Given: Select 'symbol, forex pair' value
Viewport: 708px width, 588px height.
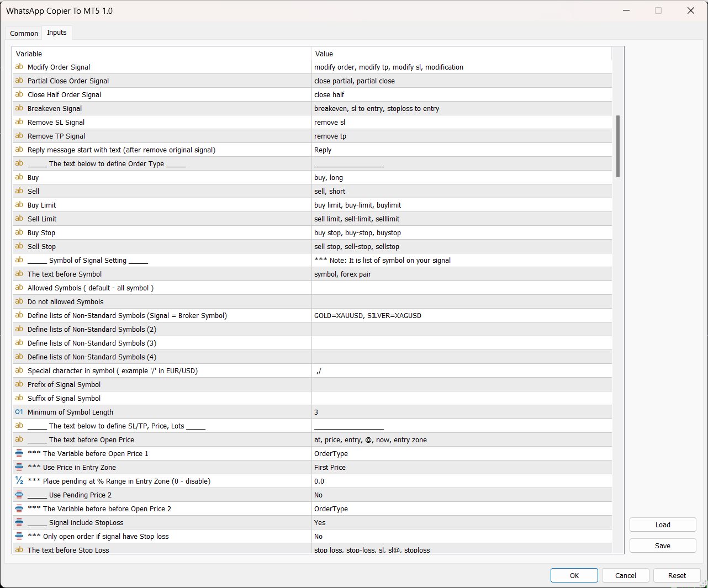Looking at the screenshot, I should tap(342, 274).
